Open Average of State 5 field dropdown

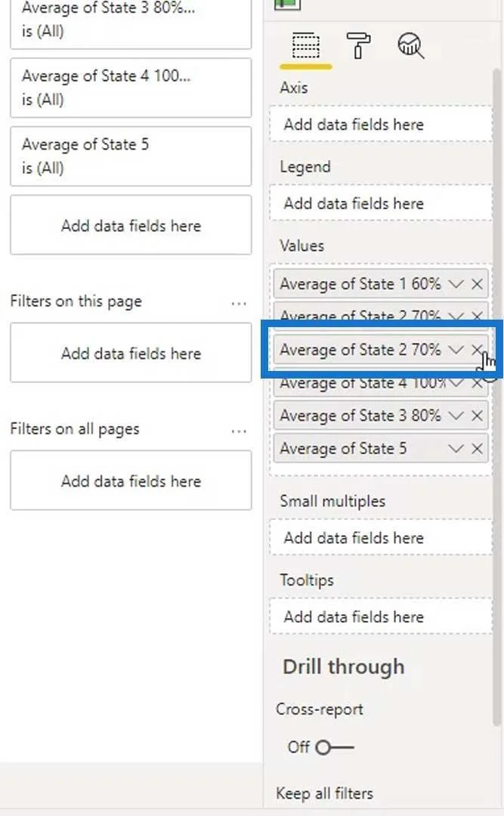pyautogui.click(x=456, y=449)
